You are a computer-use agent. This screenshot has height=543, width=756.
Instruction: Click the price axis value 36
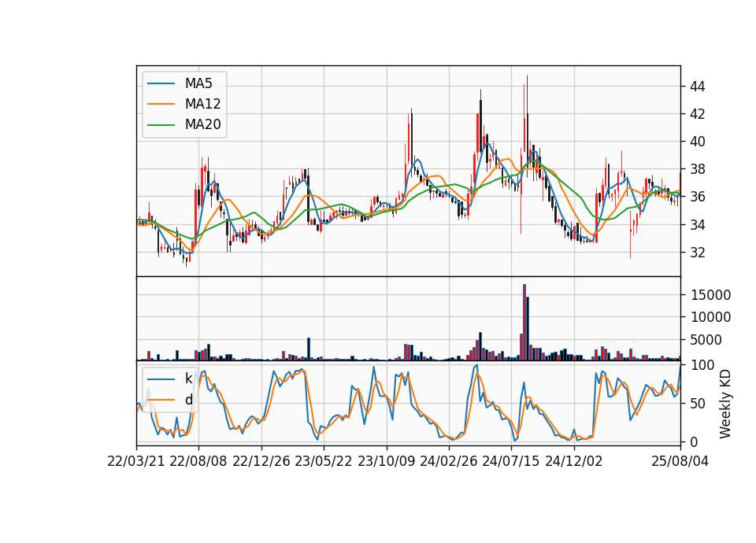(x=697, y=197)
